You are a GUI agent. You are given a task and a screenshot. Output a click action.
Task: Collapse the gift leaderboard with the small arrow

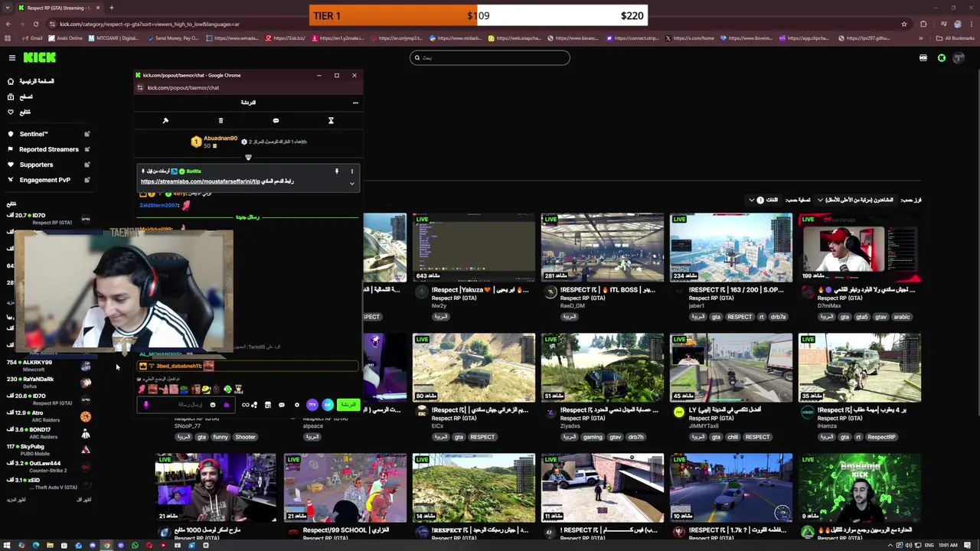(x=248, y=158)
